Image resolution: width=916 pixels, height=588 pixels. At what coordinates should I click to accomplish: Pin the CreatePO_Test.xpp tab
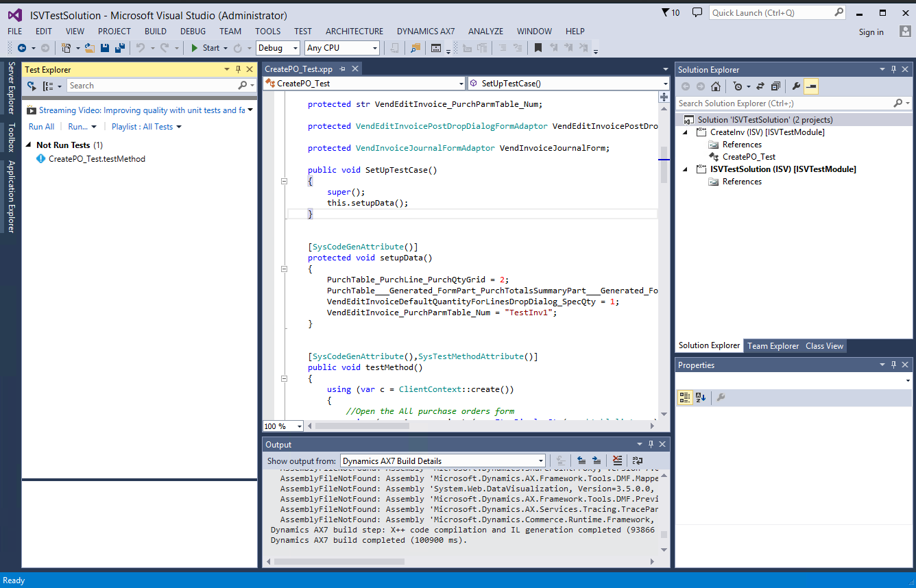(341, 69)
